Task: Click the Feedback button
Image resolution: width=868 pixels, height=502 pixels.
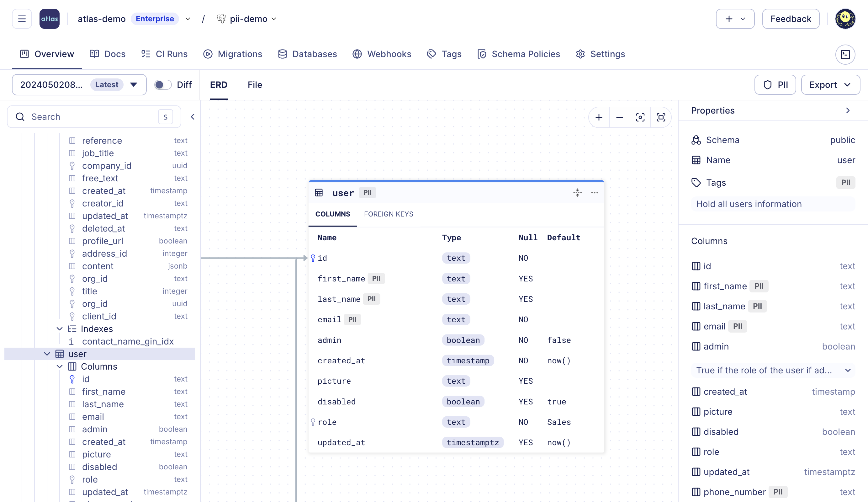Action: coord(791,19)
